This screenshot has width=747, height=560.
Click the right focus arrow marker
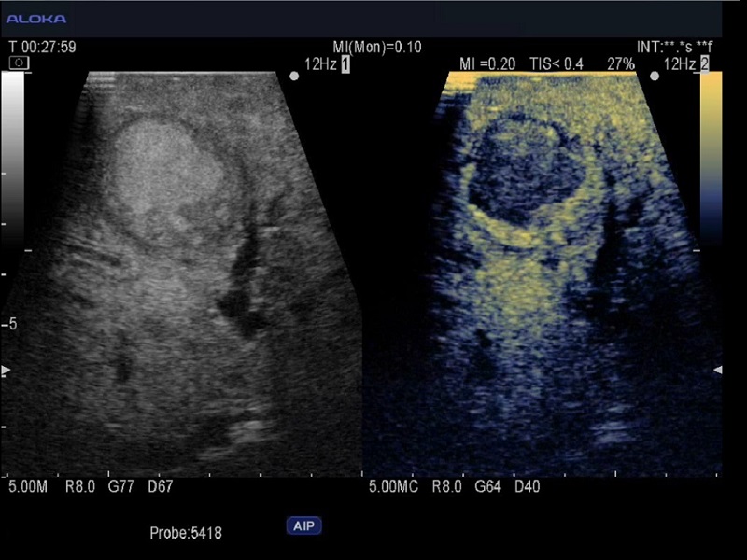(x=717, y=371)
